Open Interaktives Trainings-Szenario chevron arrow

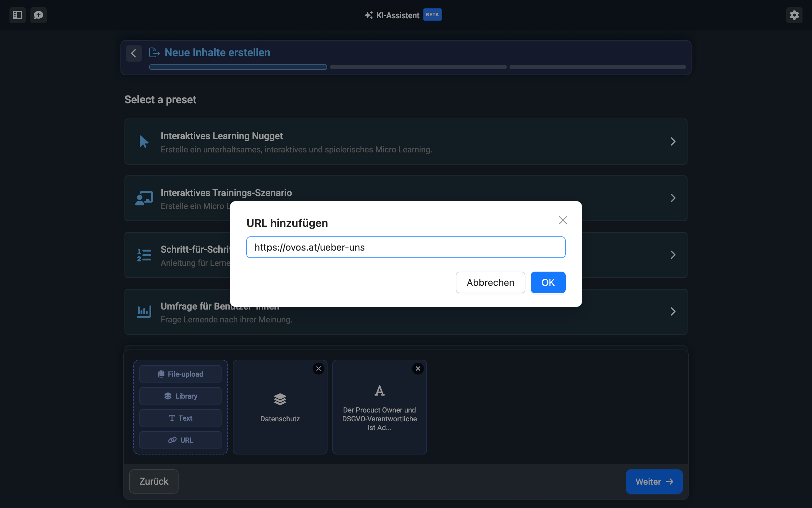(x=673, y=198)
